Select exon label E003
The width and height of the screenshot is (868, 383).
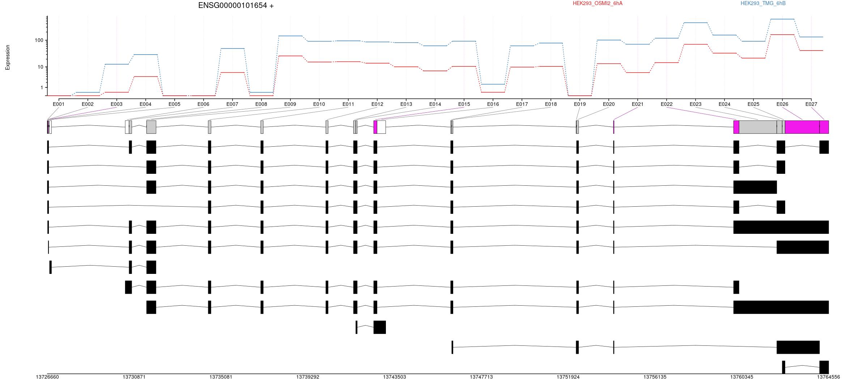(116, 104)
